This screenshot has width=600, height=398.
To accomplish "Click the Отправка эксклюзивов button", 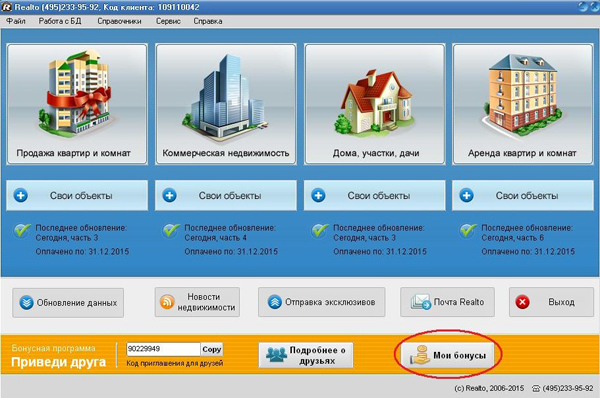I will click(x=322, y=302).
